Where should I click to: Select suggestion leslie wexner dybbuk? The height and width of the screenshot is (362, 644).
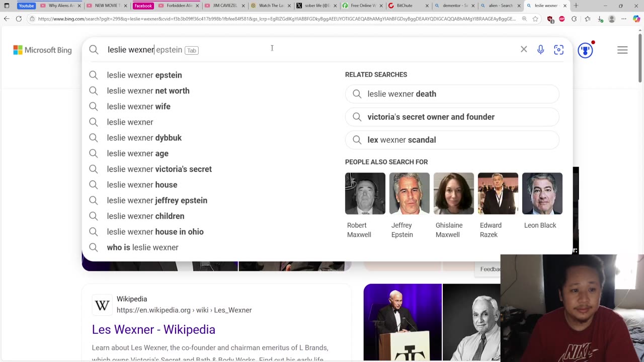point(144,137)
